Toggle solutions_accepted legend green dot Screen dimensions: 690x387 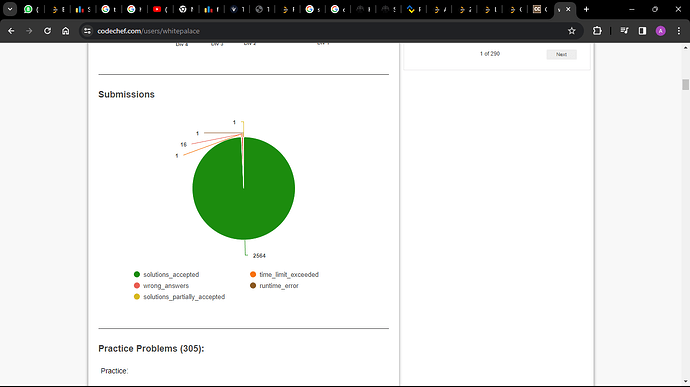click(x=137, y=274)
